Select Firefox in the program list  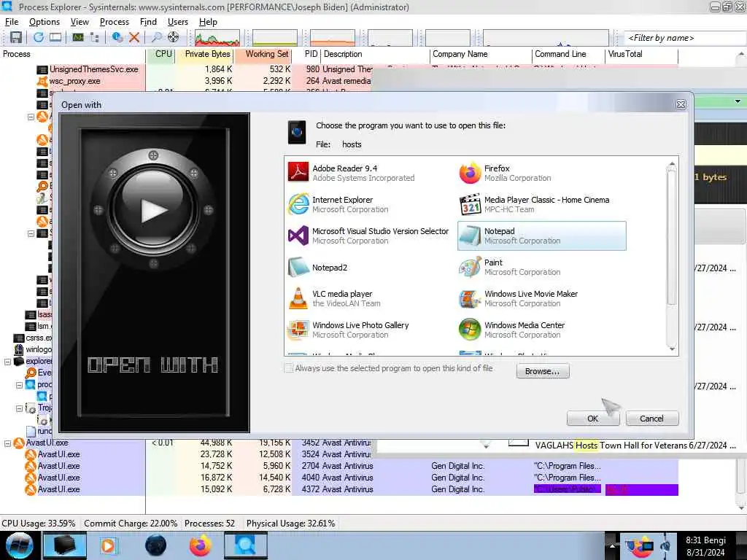point(542,173)
